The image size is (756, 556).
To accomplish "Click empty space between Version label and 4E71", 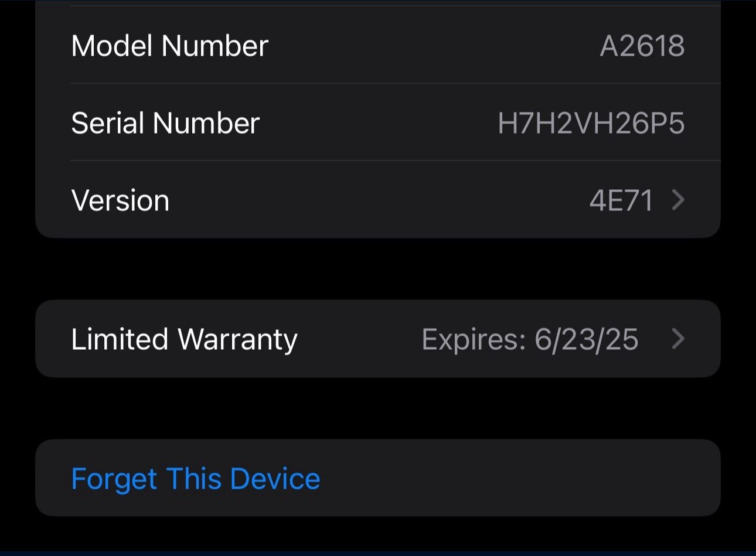I will (x=375, y=200).
